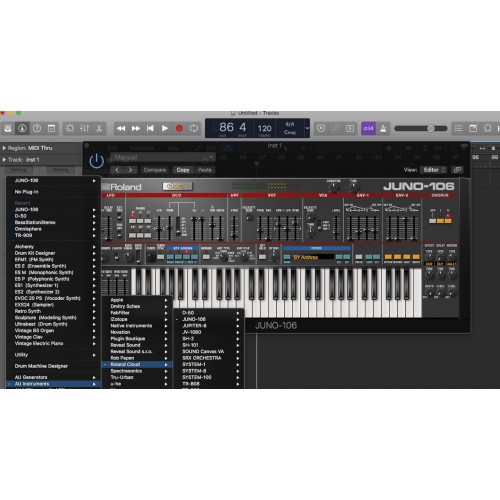The width and height of the screenshot is (500, 500).
Task: Click the Copy button in plugin header
Action: [183, 170]
